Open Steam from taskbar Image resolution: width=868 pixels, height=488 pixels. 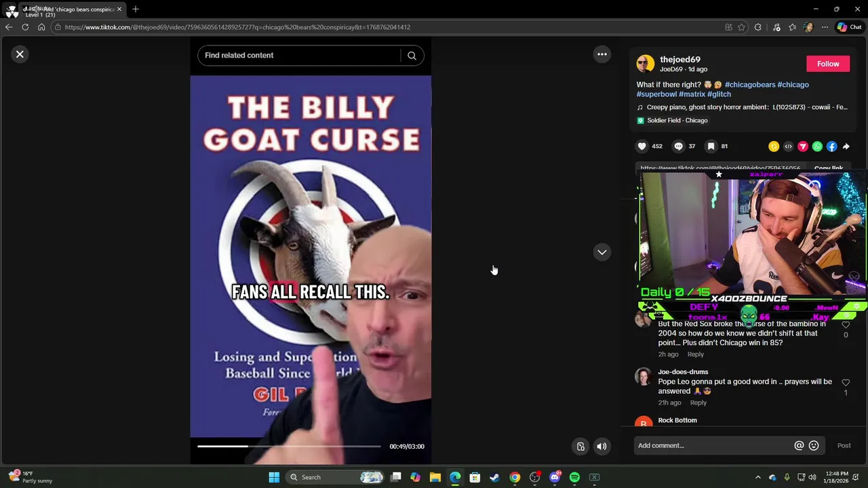[494, 477]
